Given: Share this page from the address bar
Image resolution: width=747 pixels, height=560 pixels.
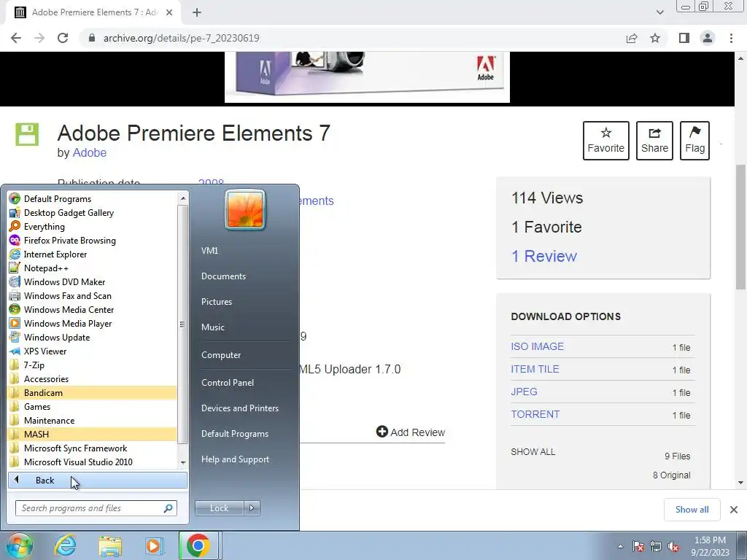Looking at the screenshot, I should [632, 38].
